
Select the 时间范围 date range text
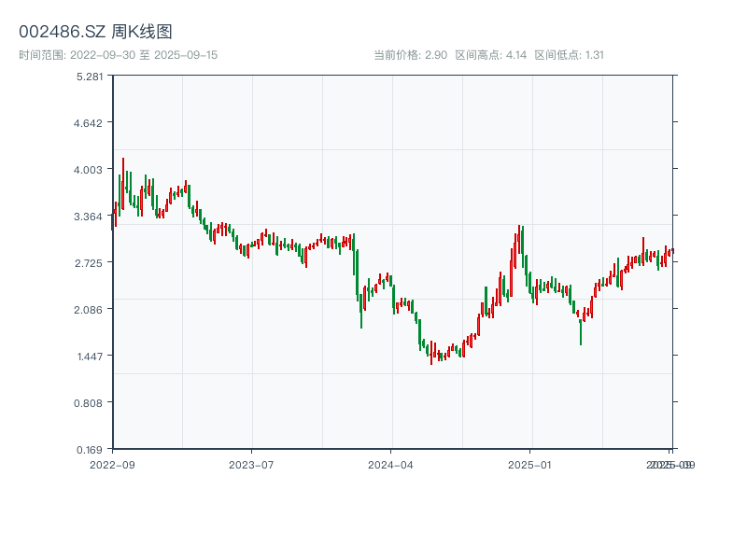pyautogui.click(x=118, y=55)
